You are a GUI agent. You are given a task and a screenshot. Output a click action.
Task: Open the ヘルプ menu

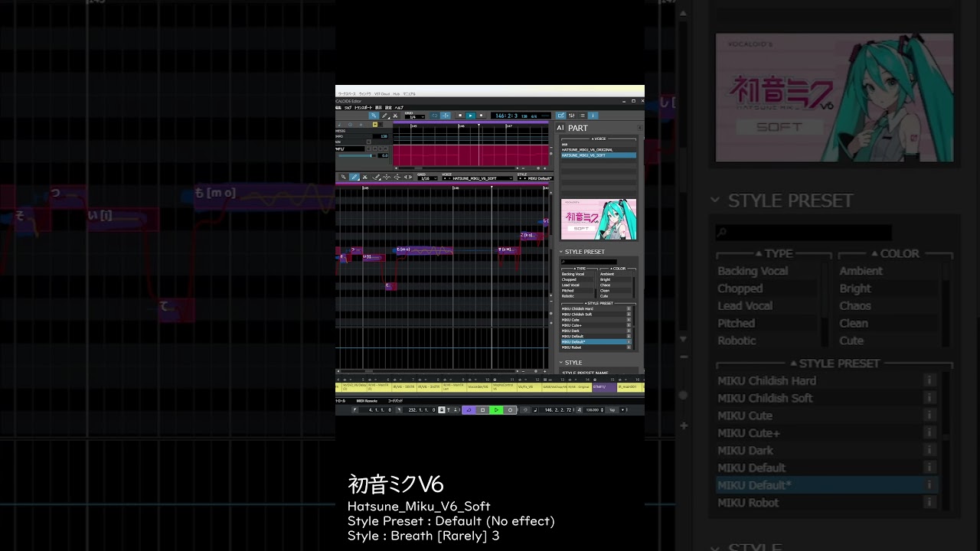tap(399, 108)
